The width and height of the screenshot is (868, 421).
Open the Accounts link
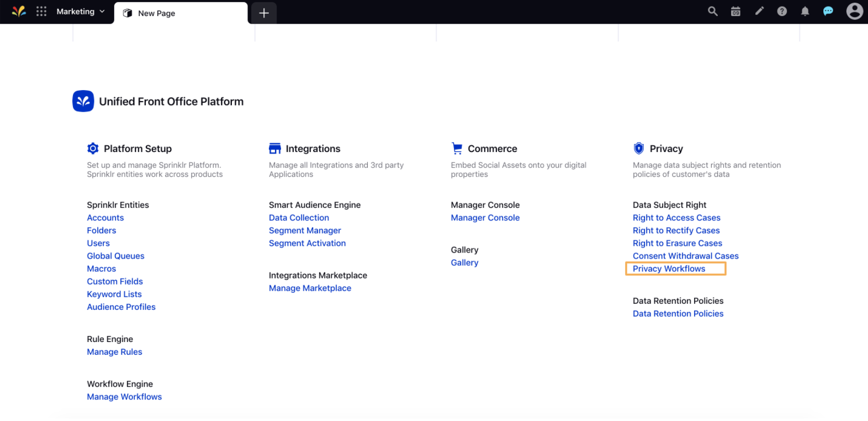coord(105,218)
